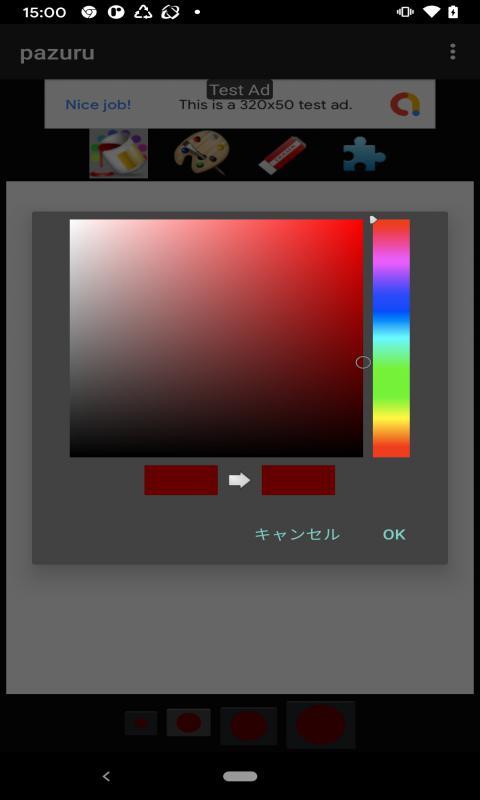Tap the Android back navigation arrow
This screenshot has width=480, height=800.
[x=106, y=777]
